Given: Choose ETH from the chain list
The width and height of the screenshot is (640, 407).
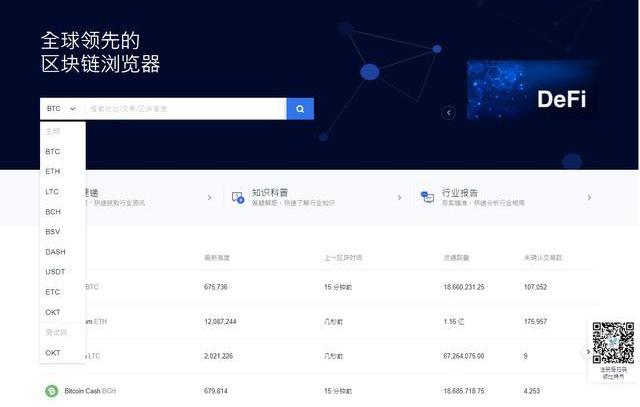Looking at the screenshot, I should (x=53, y=171).
